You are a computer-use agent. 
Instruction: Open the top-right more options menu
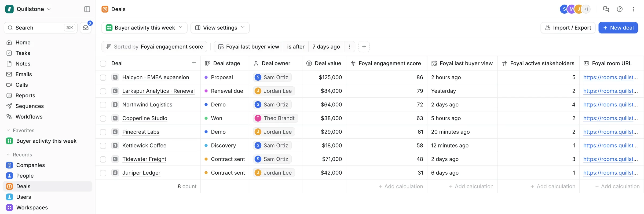coord(633,9)
